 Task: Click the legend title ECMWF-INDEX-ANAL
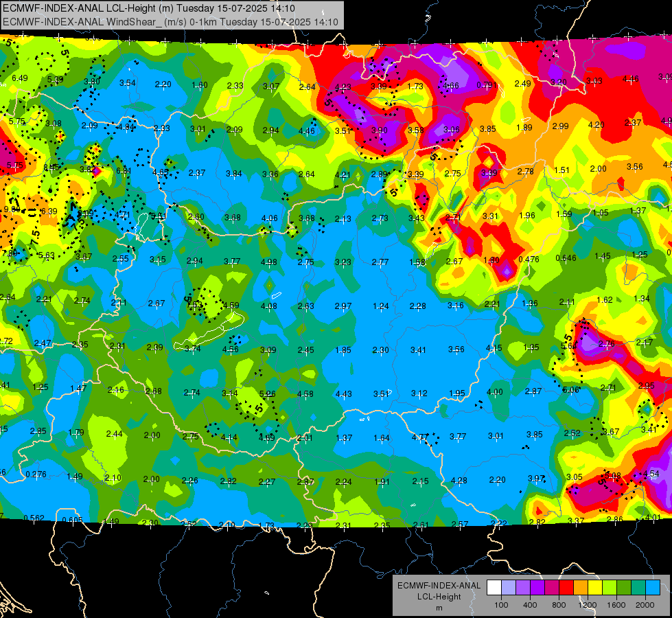439,586
